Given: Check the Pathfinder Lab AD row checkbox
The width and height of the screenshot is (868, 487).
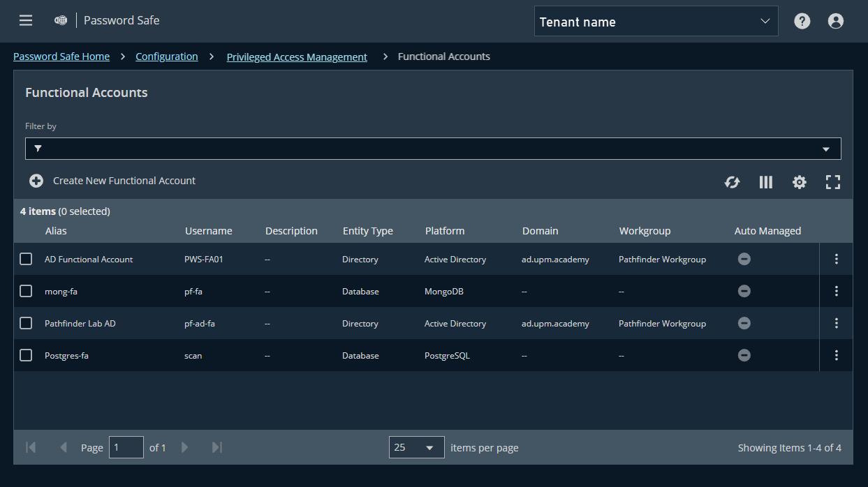Looking at the screenshot, I should pos(26,323).
